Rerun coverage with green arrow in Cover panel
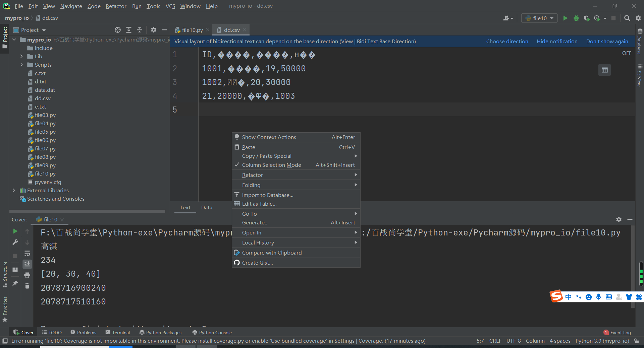Screen dimensions: 644x348 point(15,231)
